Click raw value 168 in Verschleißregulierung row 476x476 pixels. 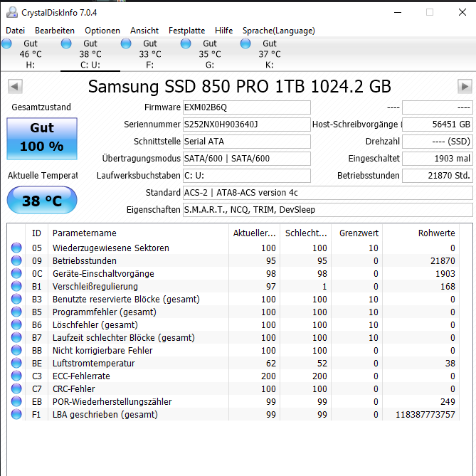pyautogui.click(x=448, y=286)
